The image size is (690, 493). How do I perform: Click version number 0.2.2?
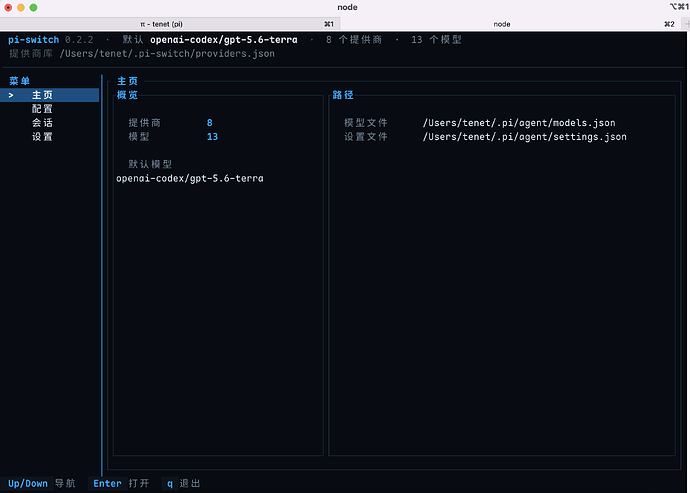79,40
